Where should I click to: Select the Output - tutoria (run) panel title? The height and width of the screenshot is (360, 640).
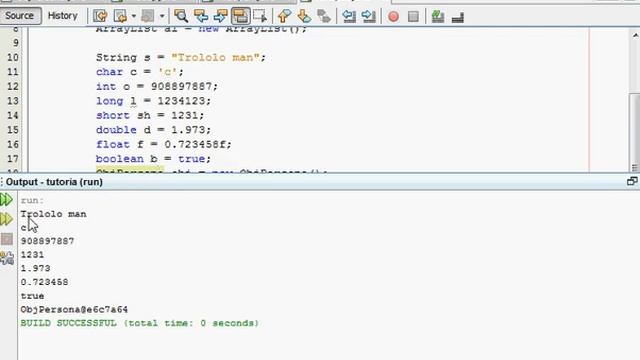pyautogui.click(x=54, y=182)
